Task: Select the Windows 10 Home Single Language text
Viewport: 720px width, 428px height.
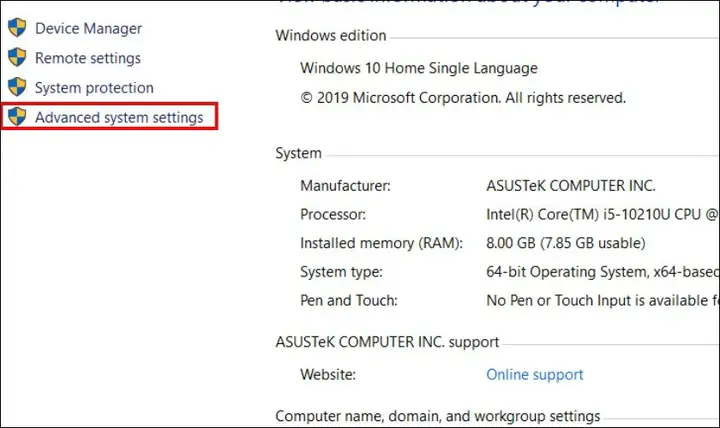Action: [x=419, y=68]
